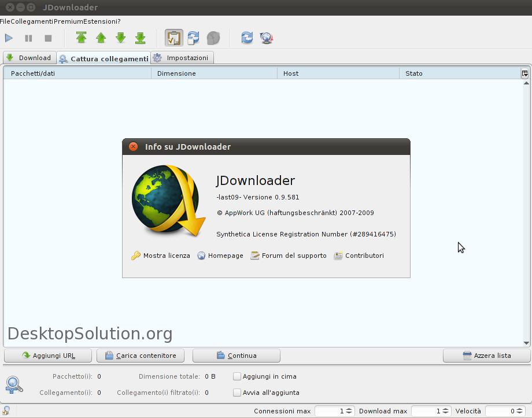
Task: Click the Azzera lista button
Action: coord(486,356)
